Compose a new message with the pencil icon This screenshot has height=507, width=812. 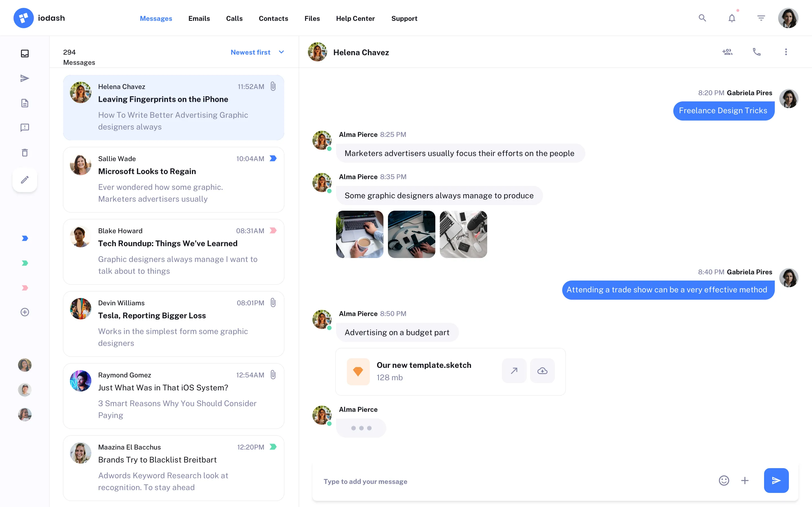[25, 180]
